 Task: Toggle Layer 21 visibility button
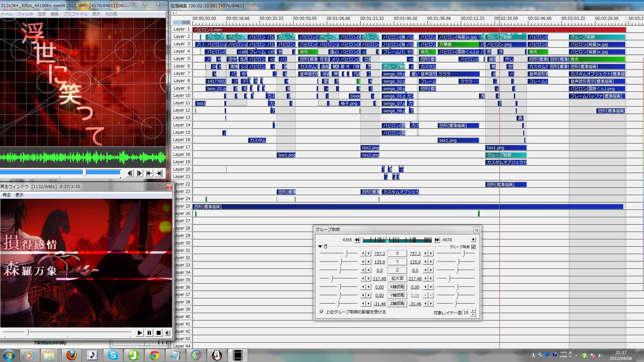181,177
